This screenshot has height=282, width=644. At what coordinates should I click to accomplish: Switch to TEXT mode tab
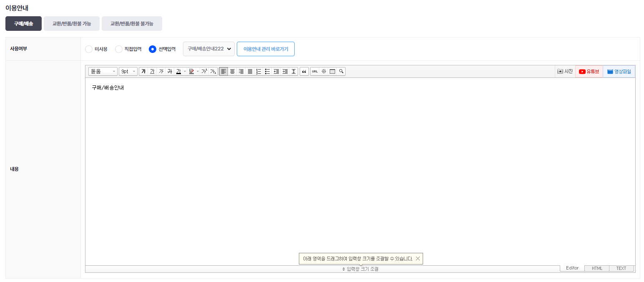[x=621, y=268]
